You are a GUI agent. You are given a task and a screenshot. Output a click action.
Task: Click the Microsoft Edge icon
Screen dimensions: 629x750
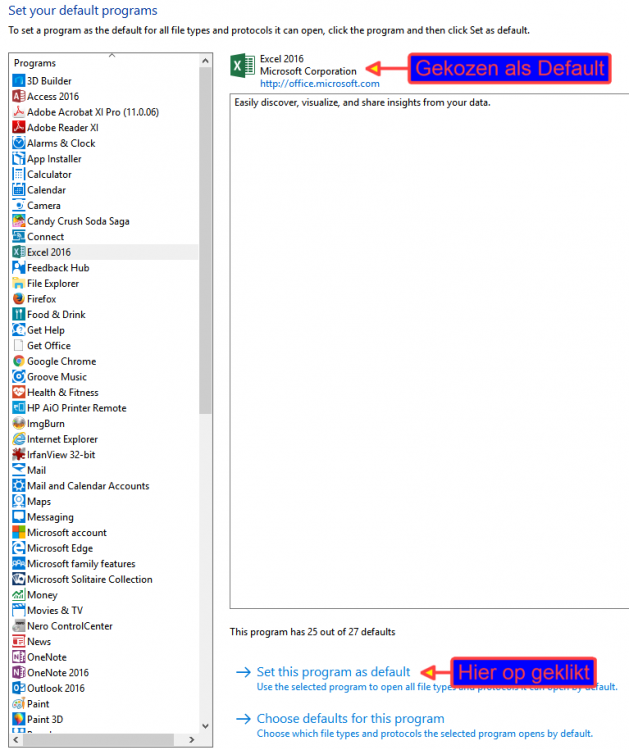(19, 548)
